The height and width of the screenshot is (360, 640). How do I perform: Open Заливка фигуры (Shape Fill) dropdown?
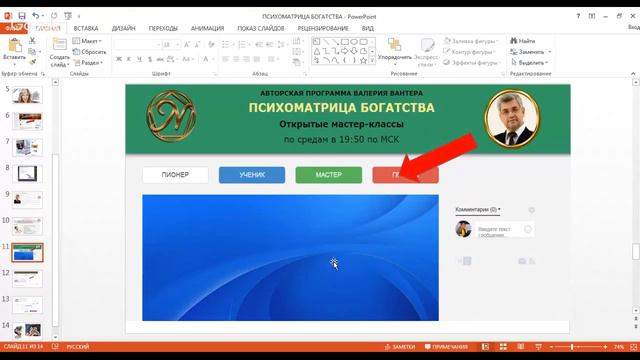pyautogui.click(x=471, y=41)
